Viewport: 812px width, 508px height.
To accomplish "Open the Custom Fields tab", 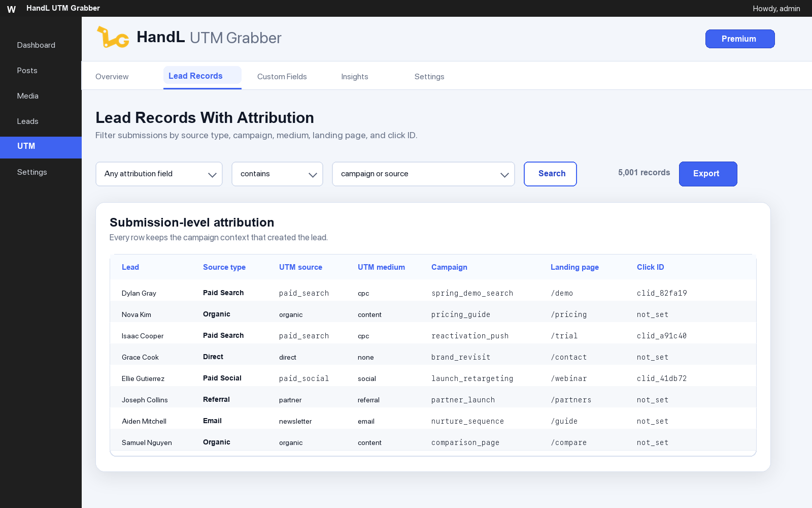I will 282,77.
